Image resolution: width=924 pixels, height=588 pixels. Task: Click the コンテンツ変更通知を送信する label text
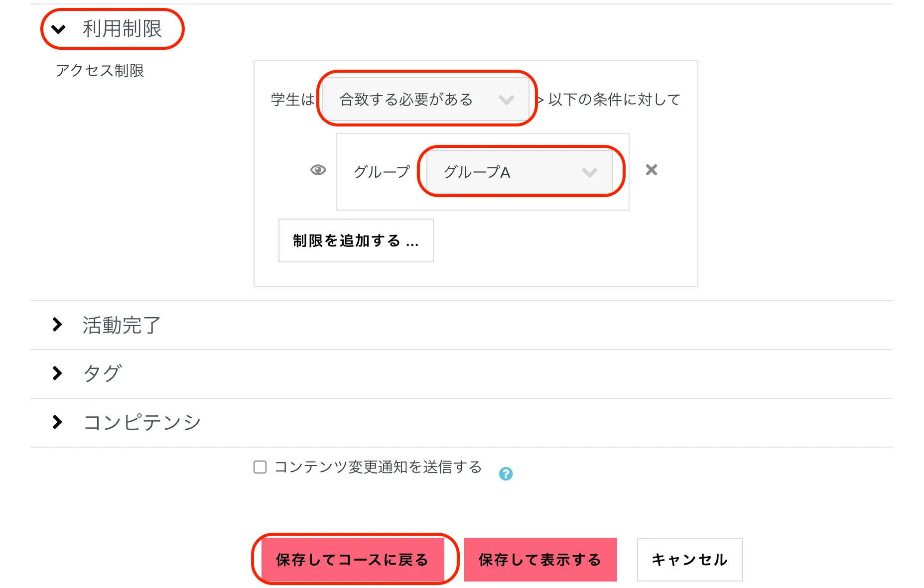[x=378, y=467]
